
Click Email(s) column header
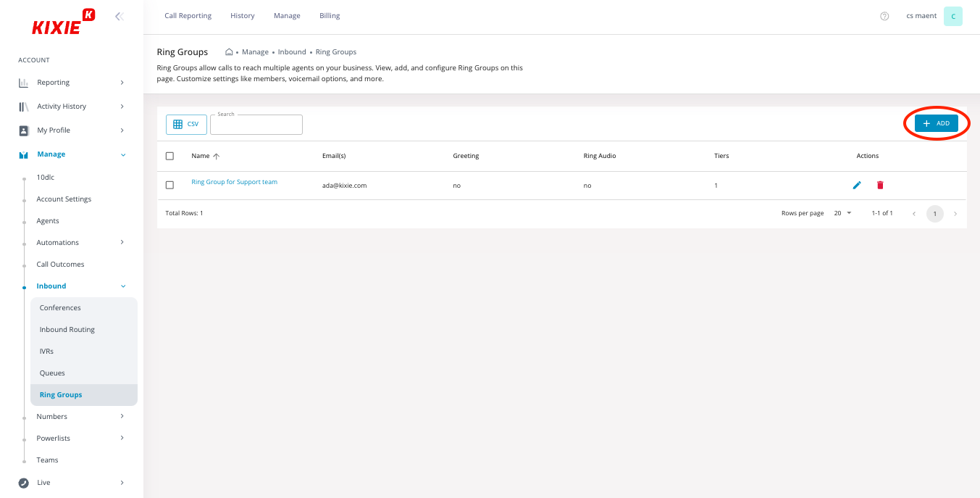[x=334, y=156]
